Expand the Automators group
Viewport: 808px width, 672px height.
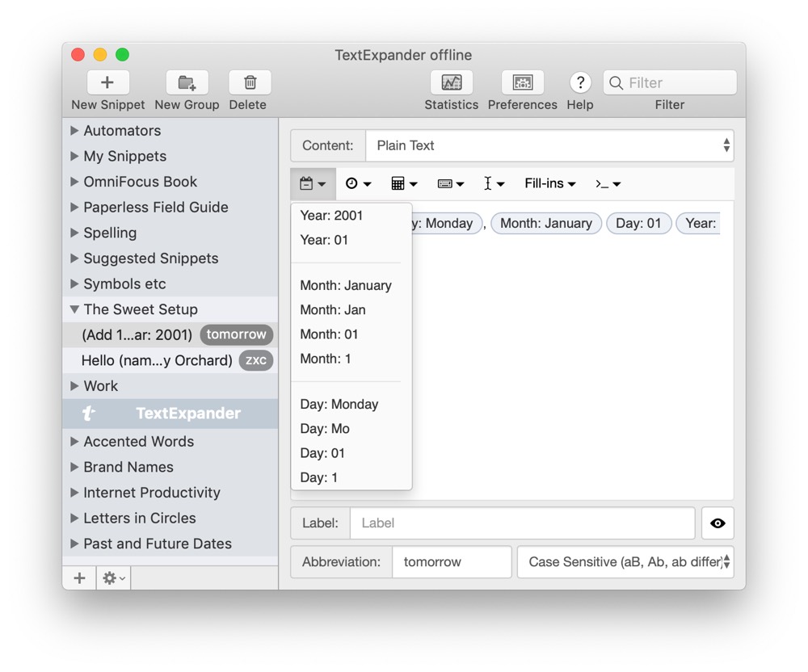pos(74,131)
